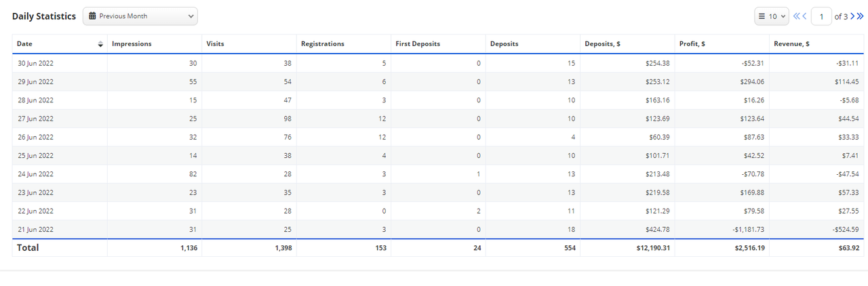Click the $253.12 deposits value
This screenshot has width=868, height=286.
tap(658, 81)
